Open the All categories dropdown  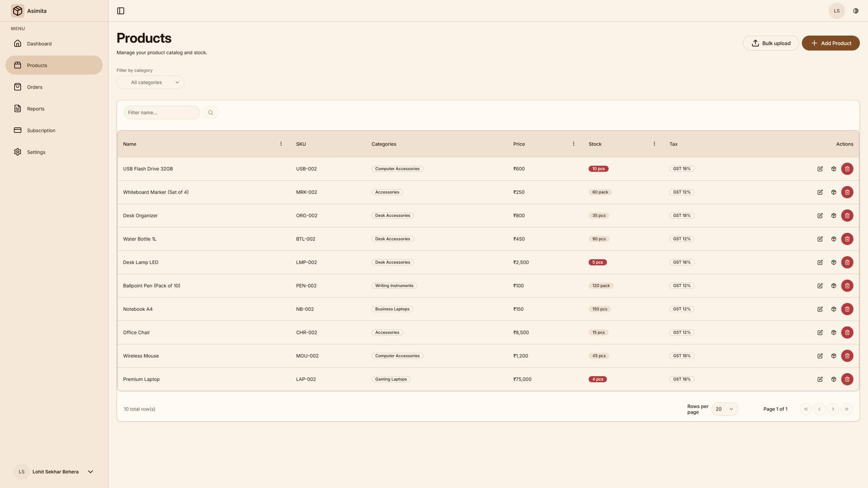[151, 82]
